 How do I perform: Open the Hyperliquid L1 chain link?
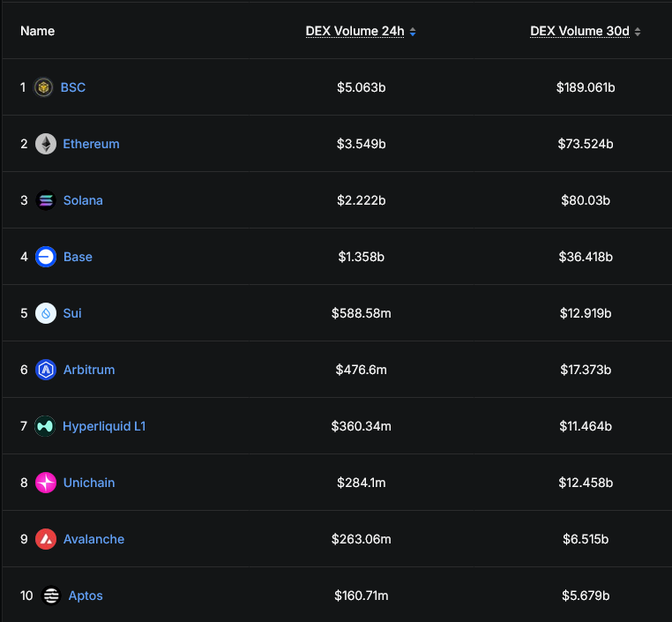coord(104,426)
